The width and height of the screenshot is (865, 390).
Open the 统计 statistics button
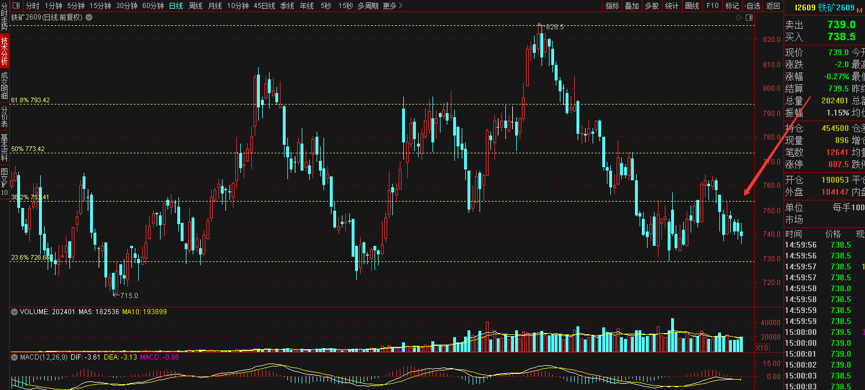pyautogui.click(x=671, y=6)
